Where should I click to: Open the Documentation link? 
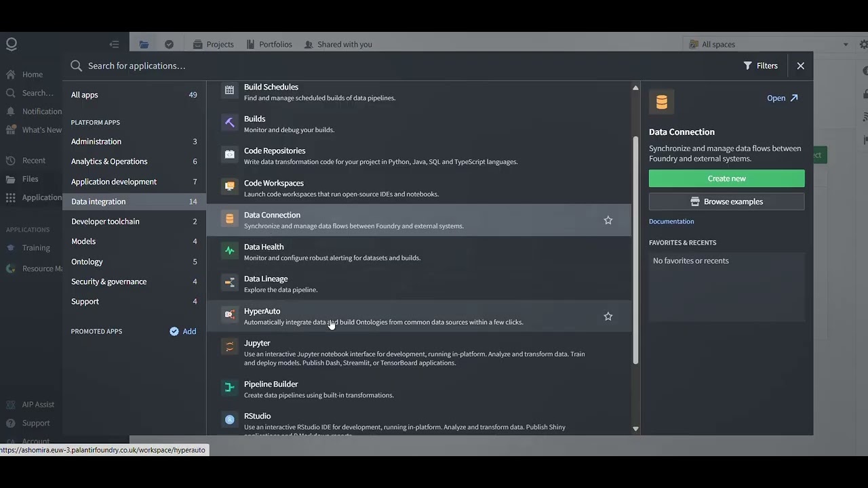(671, 222)
